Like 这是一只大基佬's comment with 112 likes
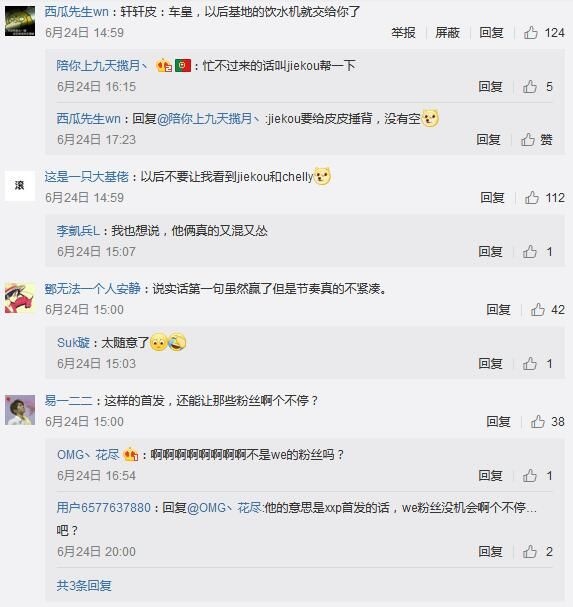The image size is (573, 607). 544,198
